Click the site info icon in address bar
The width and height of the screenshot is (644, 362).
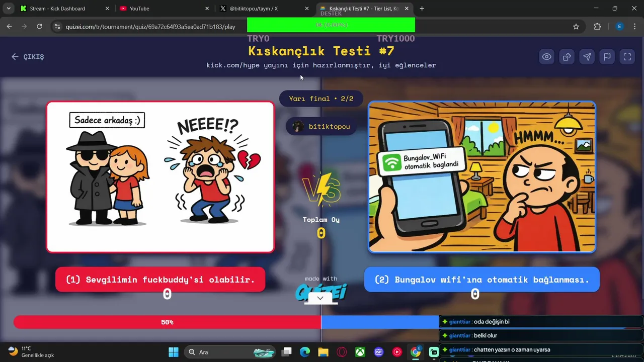(57, 27)
